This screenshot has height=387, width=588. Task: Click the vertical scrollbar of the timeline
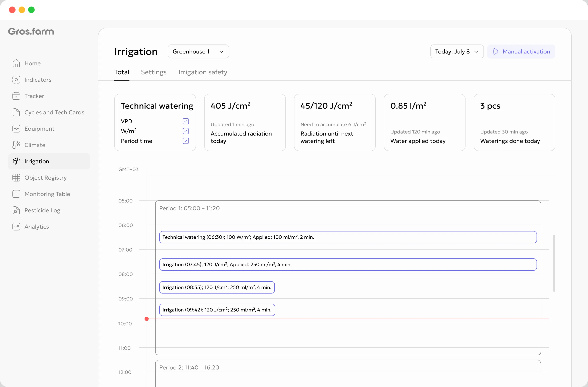554,263
